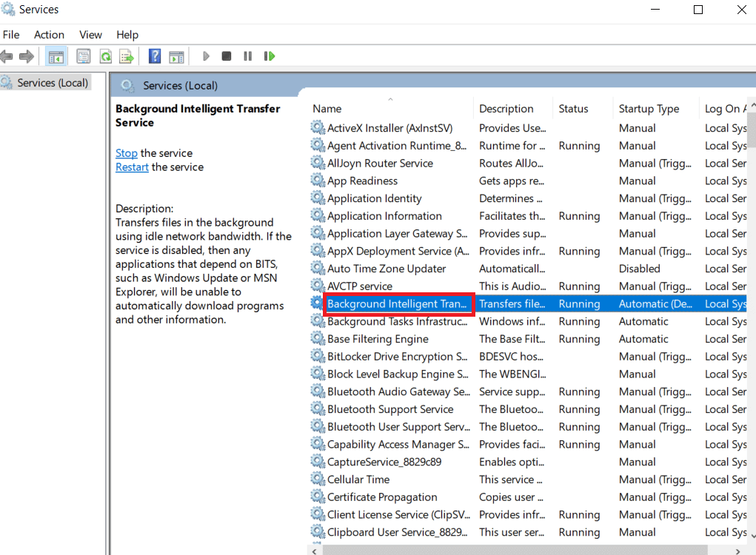Select Capability Access Manager S... service
Viewport: 756px width, 555px height.
click(398, 444)
